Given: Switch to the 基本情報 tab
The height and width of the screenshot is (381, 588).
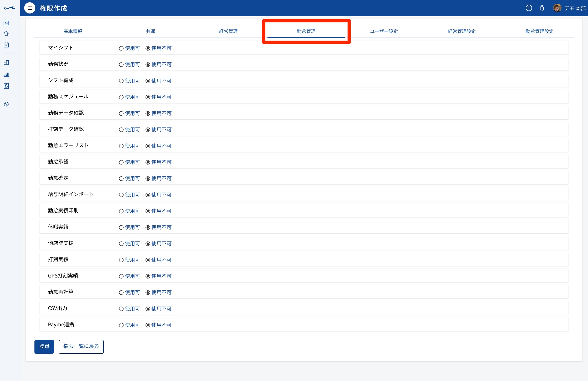Looking at the screenshot, I should (73, 31).
